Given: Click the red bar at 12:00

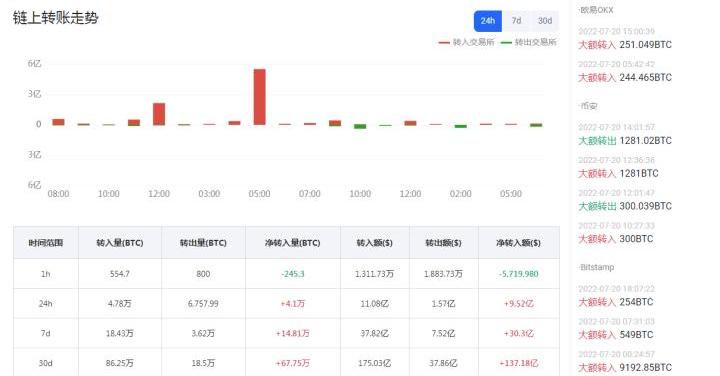Looking at the screenshot, I should [x=159, y=114].
